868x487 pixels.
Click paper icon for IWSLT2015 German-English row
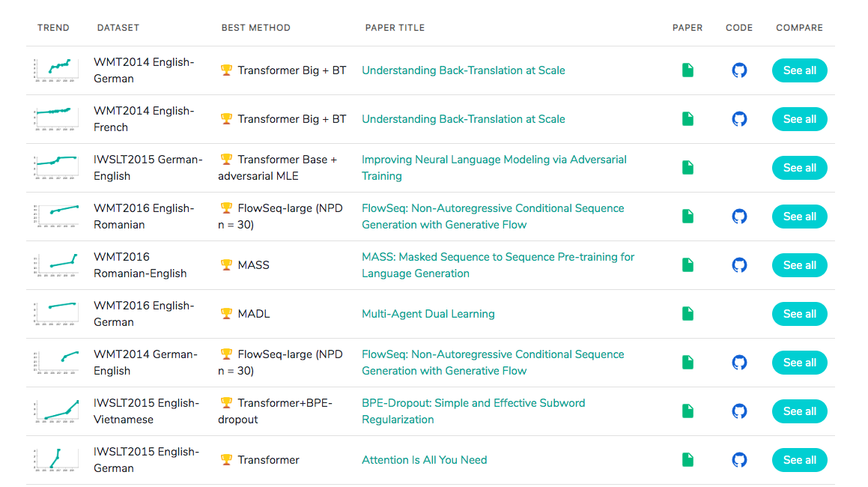(x=688, y=168)
